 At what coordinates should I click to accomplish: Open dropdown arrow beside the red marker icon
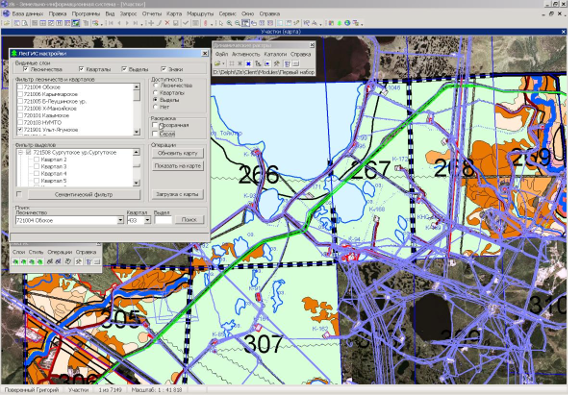[x=212, y=24]
